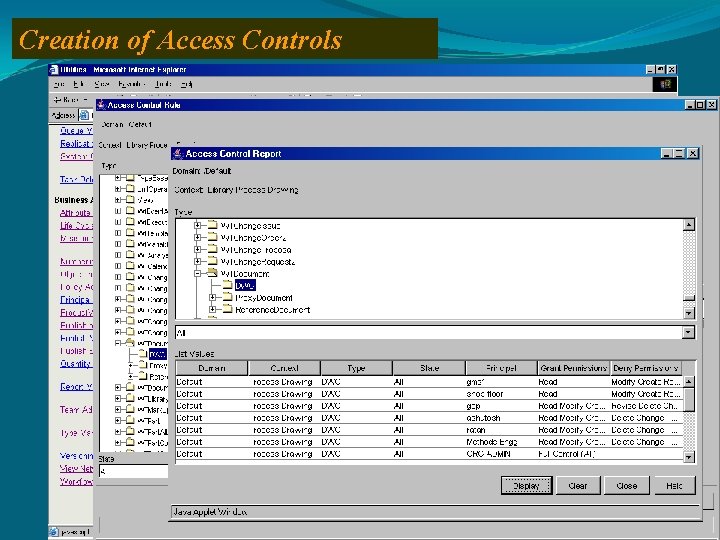Screen dimensions: 720x540
Task: Click the page icon beside the Address label
Action: click(x=84, y=115)
